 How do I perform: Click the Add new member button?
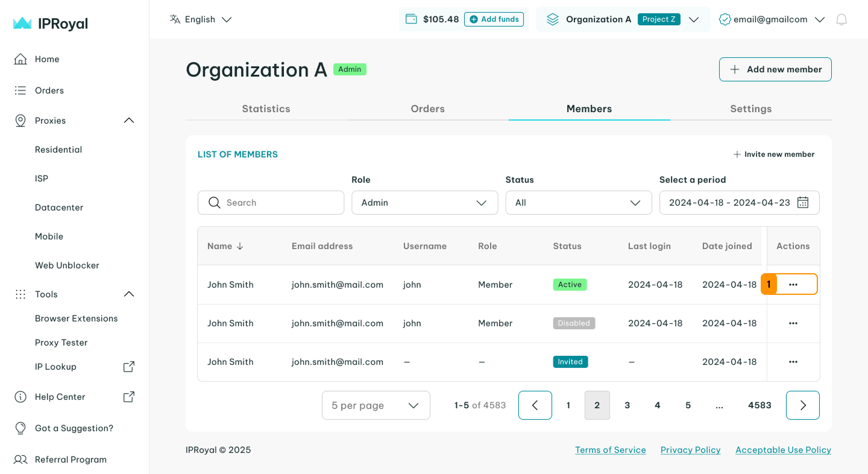775,69
